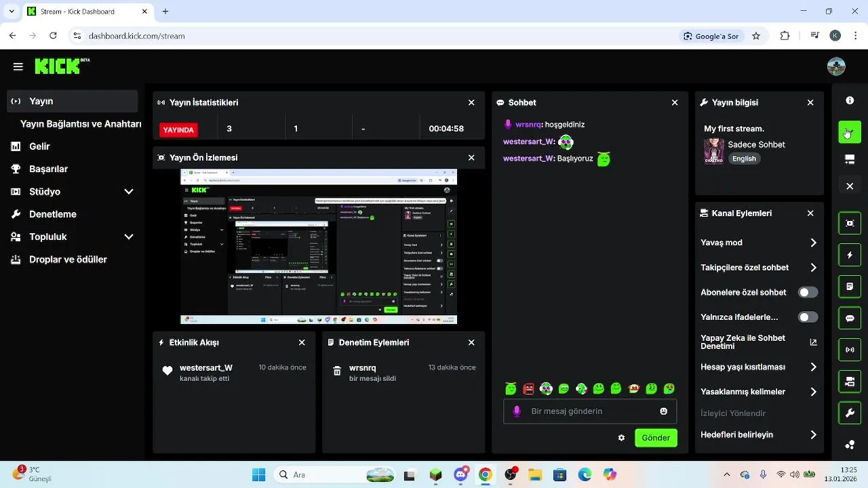This screenshot has height=488, width=868.
Task: Open Chrome extensions puzzle icon
Action: [785, 36]
